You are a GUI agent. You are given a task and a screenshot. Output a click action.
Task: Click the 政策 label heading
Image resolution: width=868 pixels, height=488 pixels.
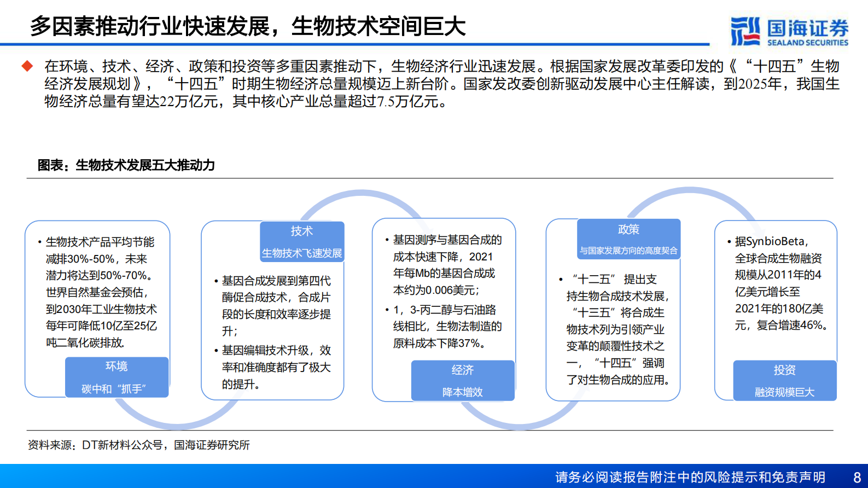pos(628,229)
